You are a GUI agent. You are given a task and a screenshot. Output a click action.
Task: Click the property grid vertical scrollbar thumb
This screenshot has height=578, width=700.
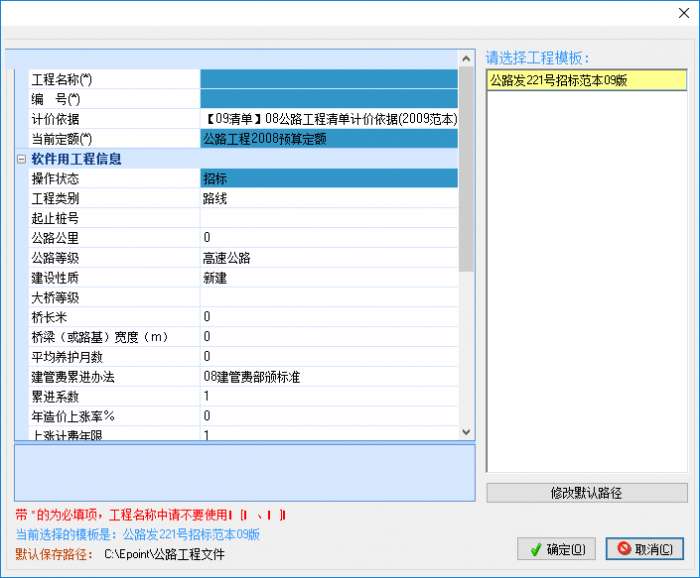(x=466, y=169)
